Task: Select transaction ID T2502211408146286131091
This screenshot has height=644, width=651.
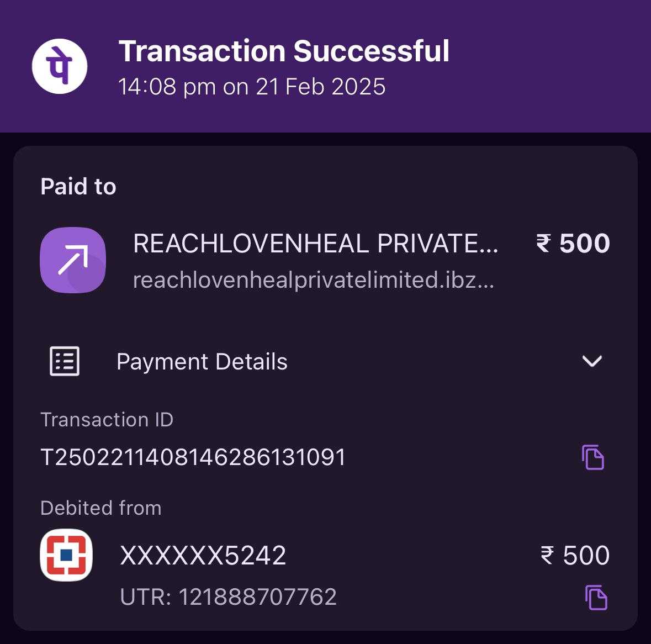Action: (193, 457)
